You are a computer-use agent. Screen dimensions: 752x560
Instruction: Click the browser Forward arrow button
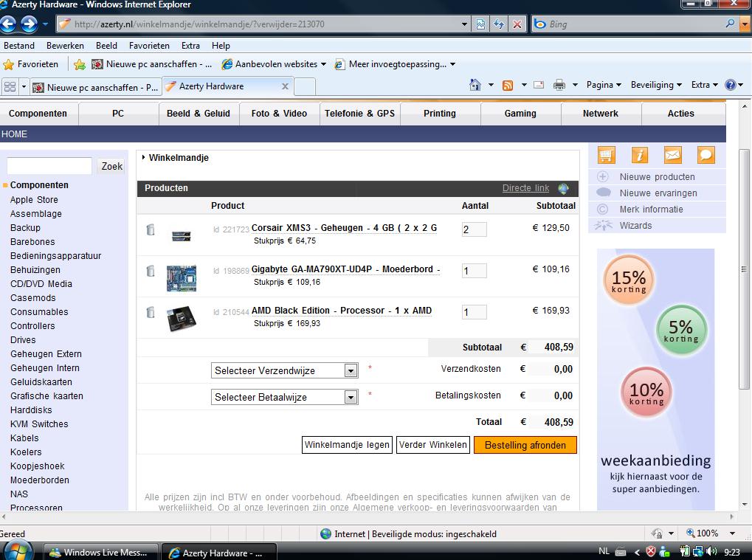click(x=30, y=24)
